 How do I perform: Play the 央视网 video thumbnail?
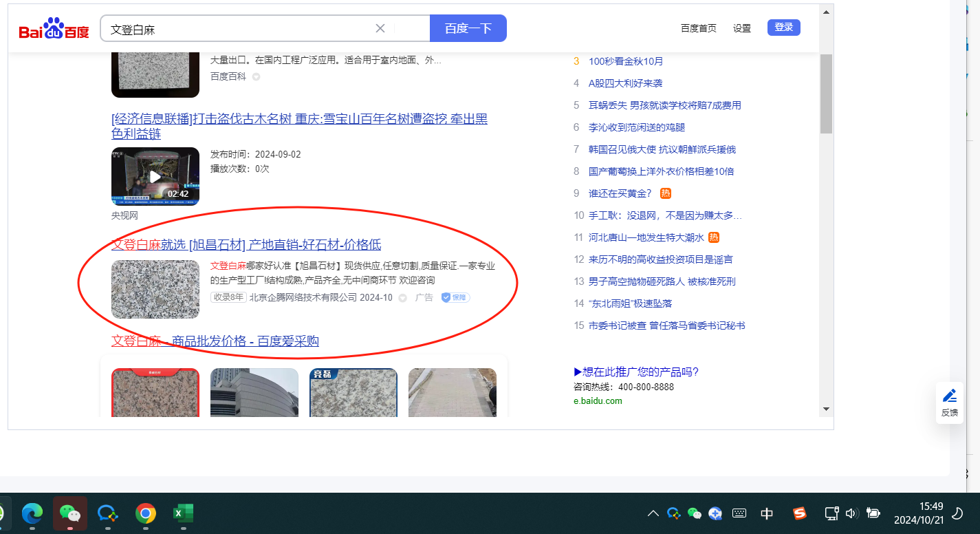point(155,176)
